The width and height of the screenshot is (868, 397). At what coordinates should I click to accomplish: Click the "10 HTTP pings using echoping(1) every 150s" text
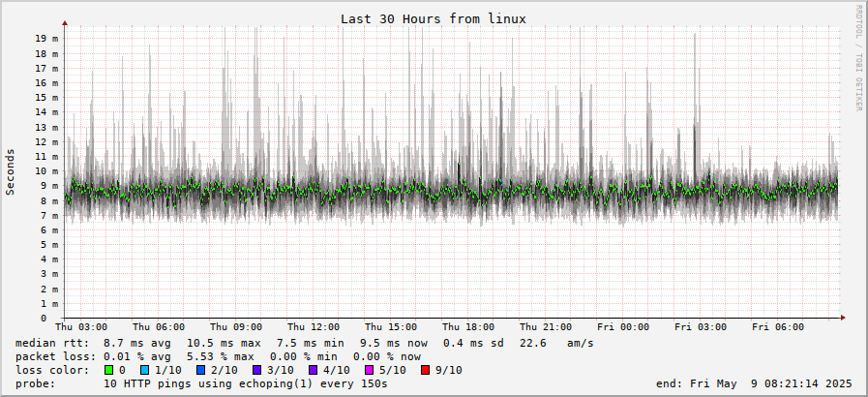[x=246, y=383]
